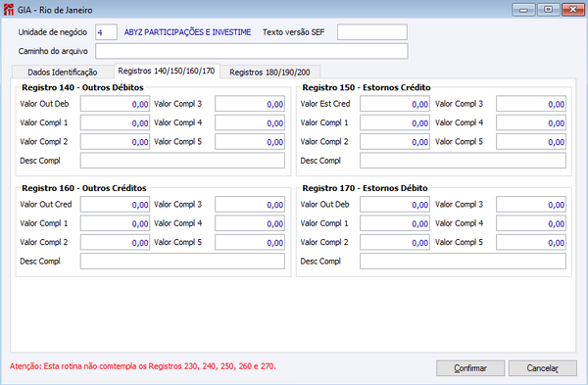Select Registro 170 Valor Compl 2 field
Viewport: 588px width, 385px height.
click(395, 242)
